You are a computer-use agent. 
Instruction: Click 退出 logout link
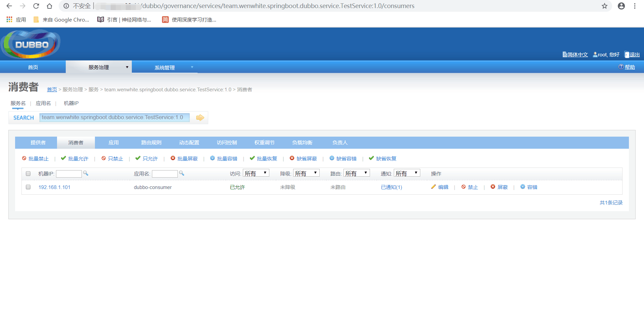(632, 55)
